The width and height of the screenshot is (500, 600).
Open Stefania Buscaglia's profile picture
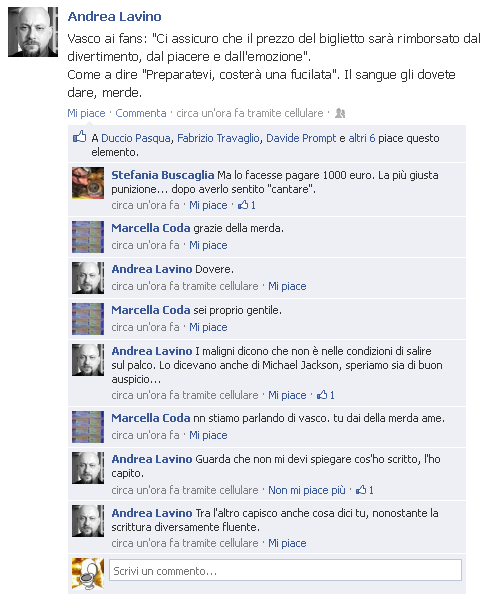88,183
